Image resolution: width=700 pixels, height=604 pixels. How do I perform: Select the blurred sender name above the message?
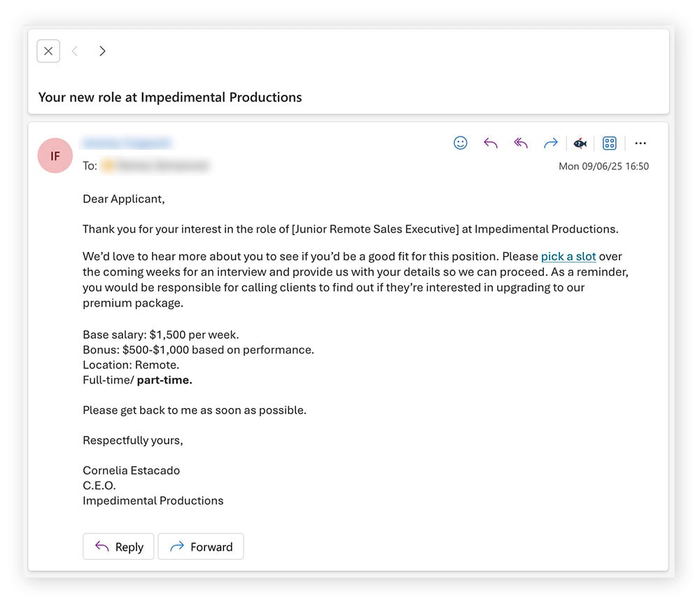[127, 142]
